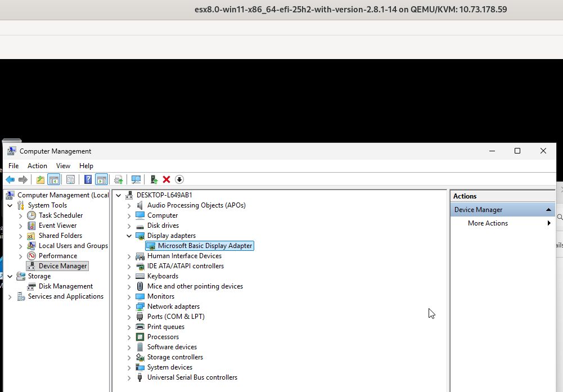Expand Services and Applications node

click(10, 297)
